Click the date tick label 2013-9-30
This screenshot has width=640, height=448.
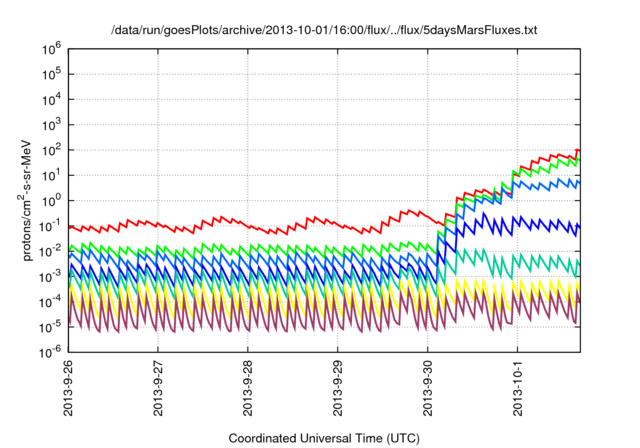pyautogui.click(x=428, y=388)
